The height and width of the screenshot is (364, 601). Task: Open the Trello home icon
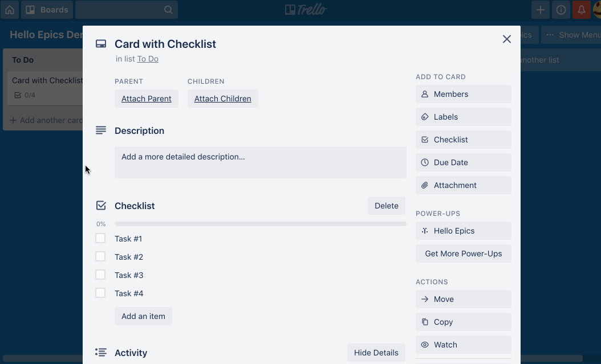pos(9,10)
